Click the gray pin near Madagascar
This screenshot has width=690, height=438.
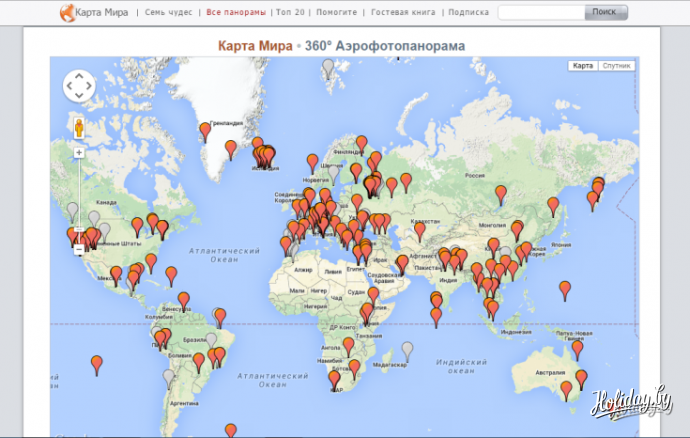pos(407,349)
